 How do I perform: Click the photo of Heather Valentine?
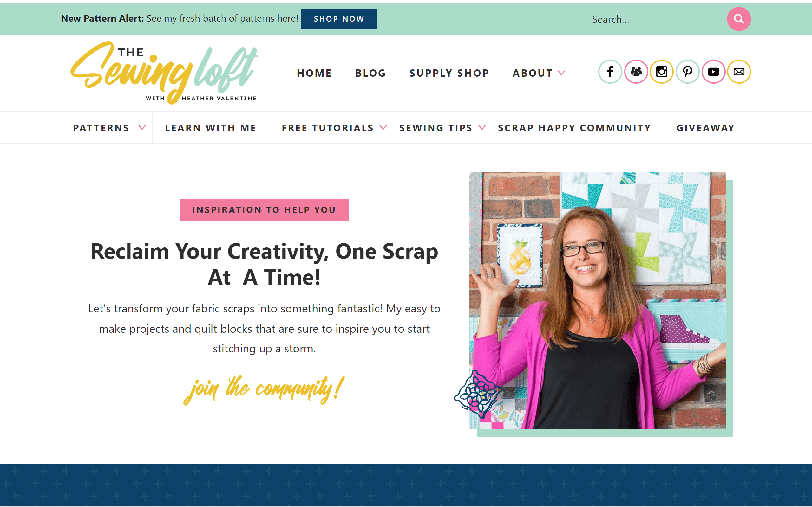pos(597,300)
